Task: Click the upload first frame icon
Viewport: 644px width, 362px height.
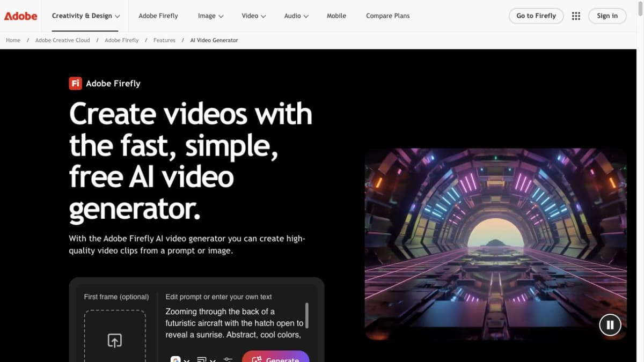Action: (115, 340)
